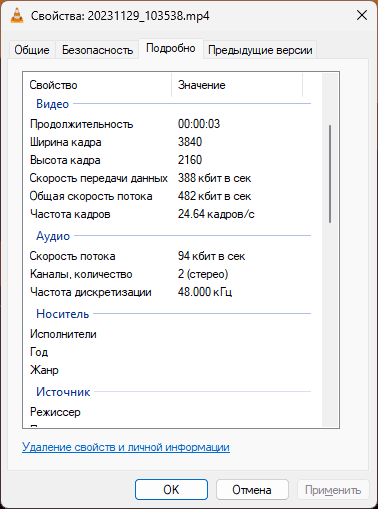Click the Отмена button
The image size is (378, 509).
pos(252,490)
